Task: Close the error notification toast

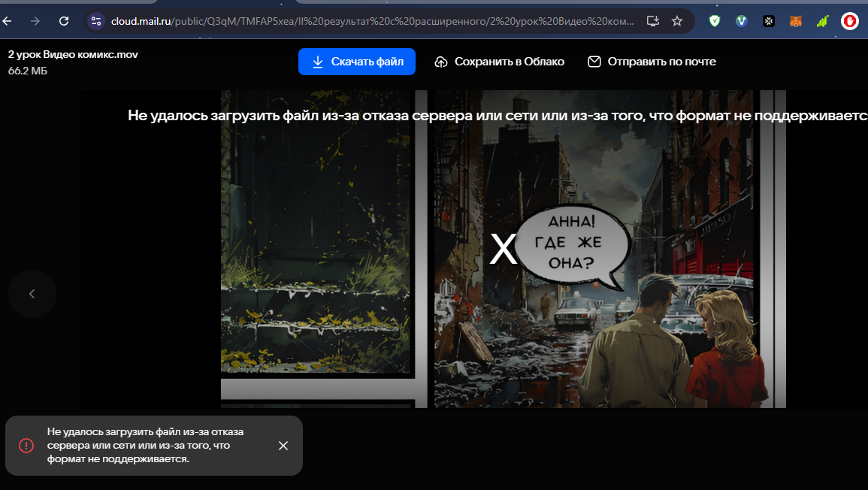Action: tap(283, 446)
